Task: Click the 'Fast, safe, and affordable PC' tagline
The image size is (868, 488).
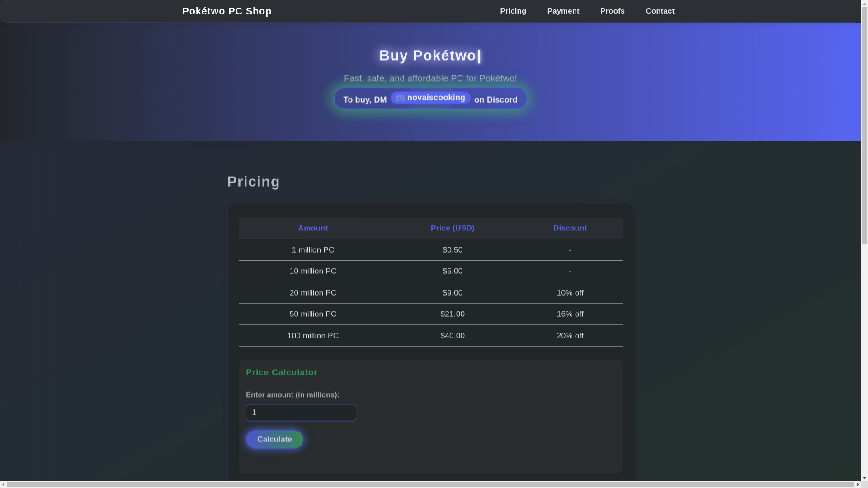Action: [x=430, y=78]
